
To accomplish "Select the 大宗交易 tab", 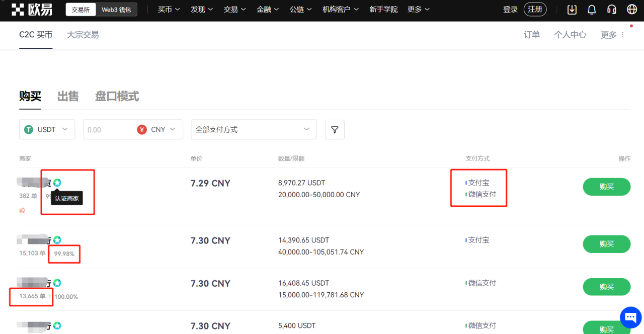I will click(x=83, y=35).
